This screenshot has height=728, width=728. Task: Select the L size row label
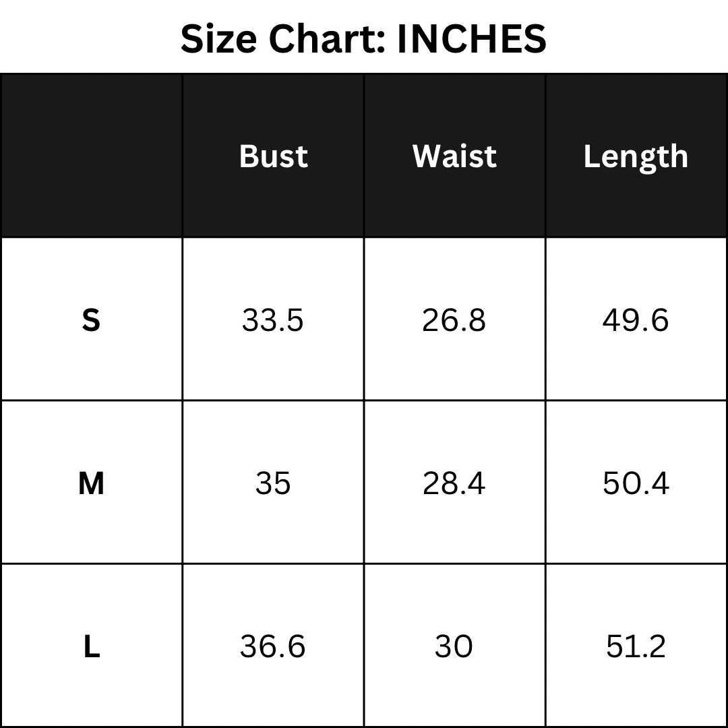click(91, 647)
